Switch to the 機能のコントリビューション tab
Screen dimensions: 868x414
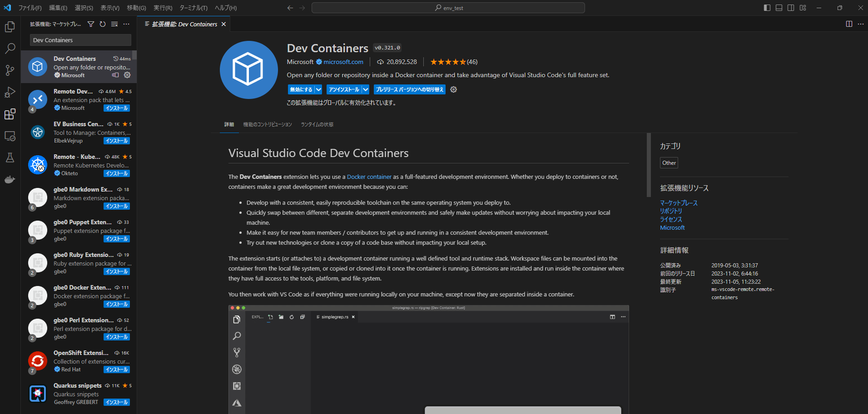268,124
